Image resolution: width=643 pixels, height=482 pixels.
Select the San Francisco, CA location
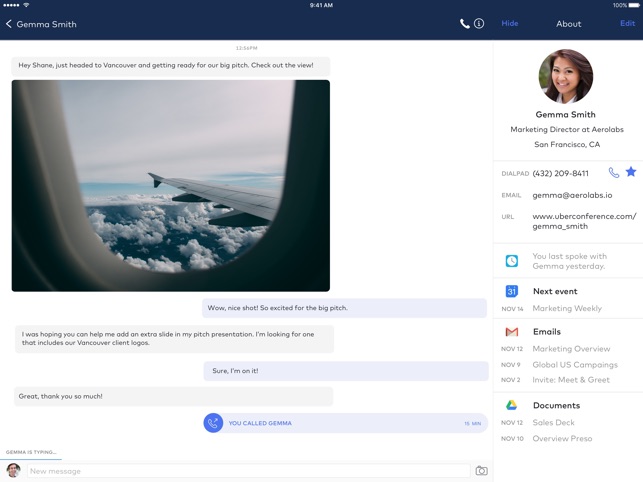[x=567, y=144]
